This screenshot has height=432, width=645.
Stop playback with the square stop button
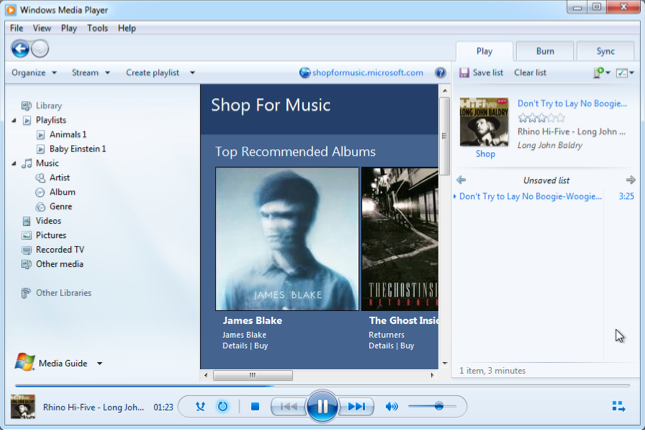click(x=255, y=407)
